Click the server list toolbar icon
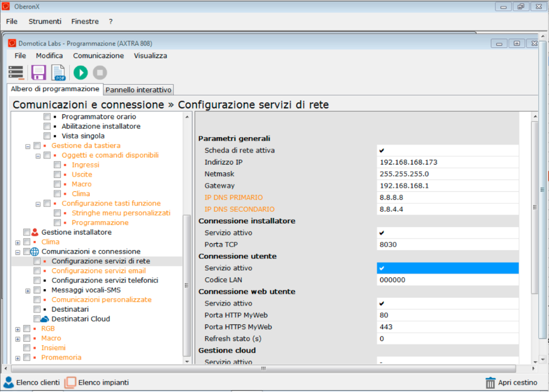 [x=16, y=72]
